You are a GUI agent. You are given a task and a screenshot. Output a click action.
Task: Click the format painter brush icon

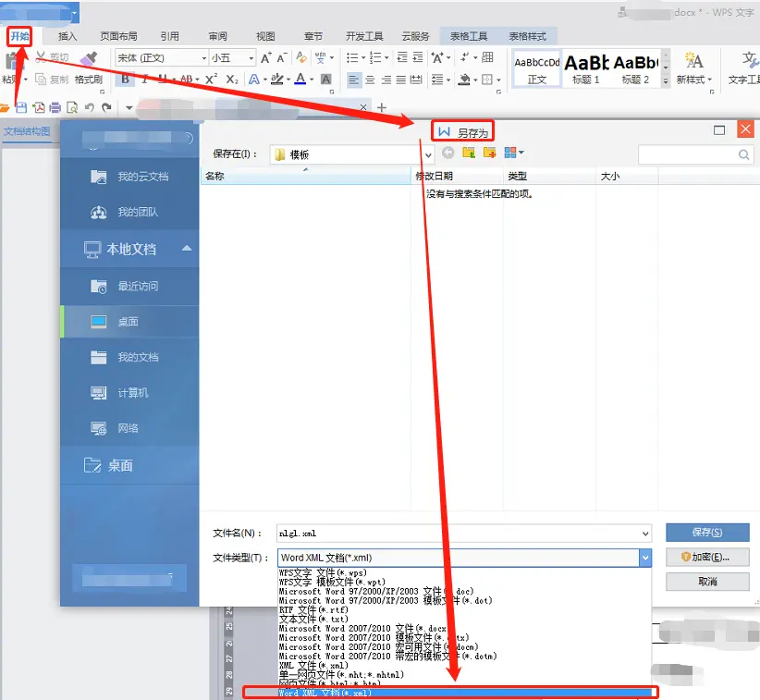[89, 58]
